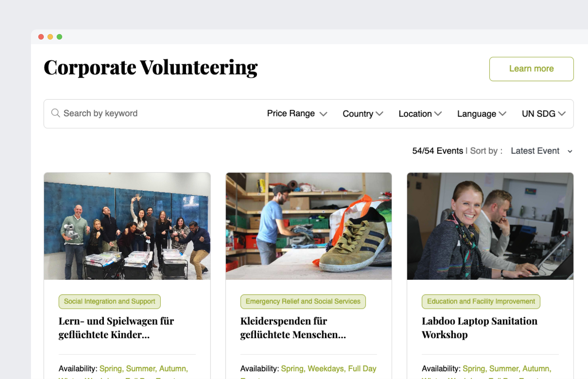This screenshot has width=588, height=379.
Task: Change sorting from Latest Event
Action: [x=541, y=151]
